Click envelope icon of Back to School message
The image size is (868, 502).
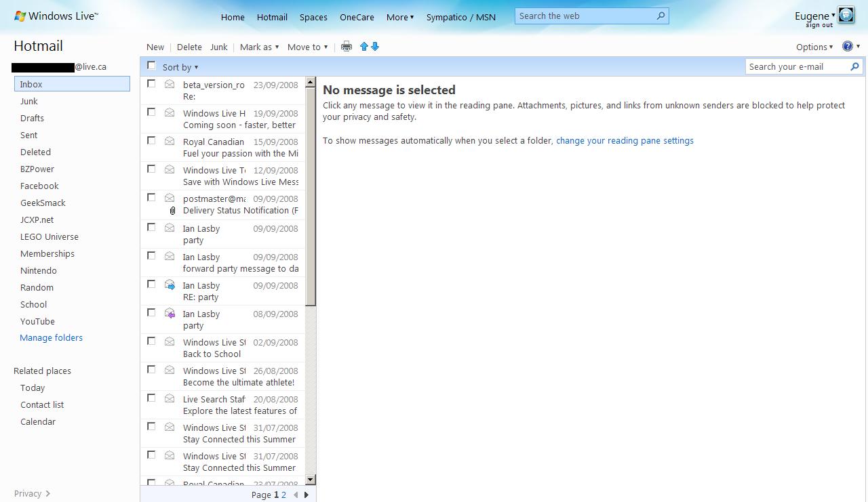[x=170, y=341]
